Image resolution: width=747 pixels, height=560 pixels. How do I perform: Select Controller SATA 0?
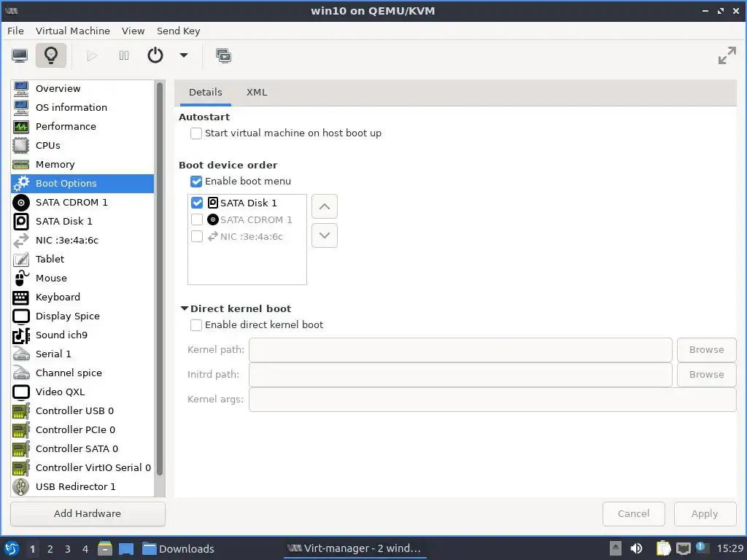click(x=82, y=449)
